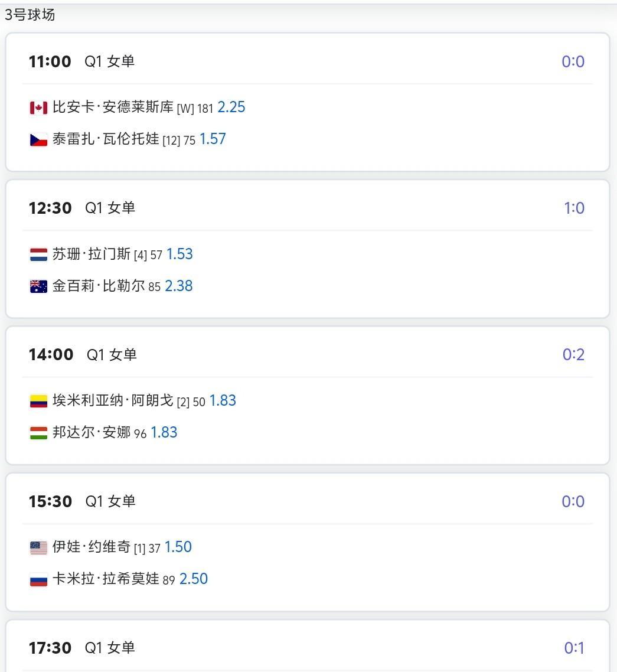This screenshot has height=672, width=617.
Task: Click the Australia flag icon
Action: 38,286
